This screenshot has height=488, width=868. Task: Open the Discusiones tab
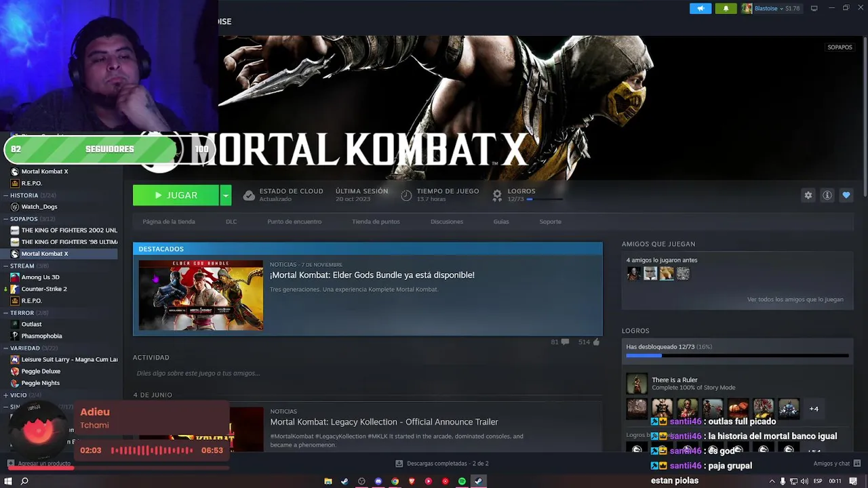tap(447, 222)
